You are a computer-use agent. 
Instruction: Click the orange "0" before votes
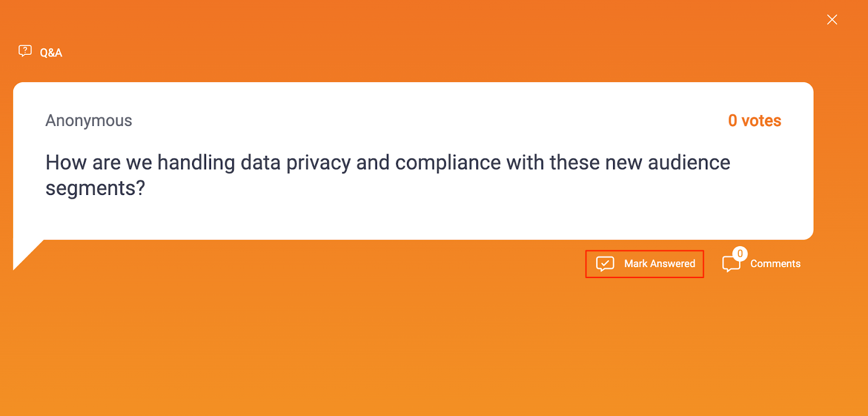coord(732,121)
